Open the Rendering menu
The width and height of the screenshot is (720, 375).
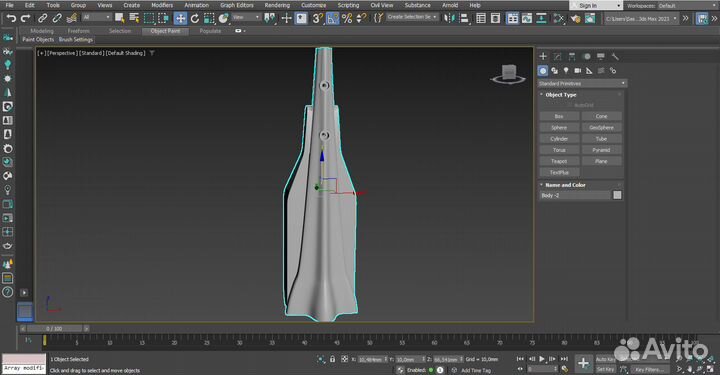[277, 5]
